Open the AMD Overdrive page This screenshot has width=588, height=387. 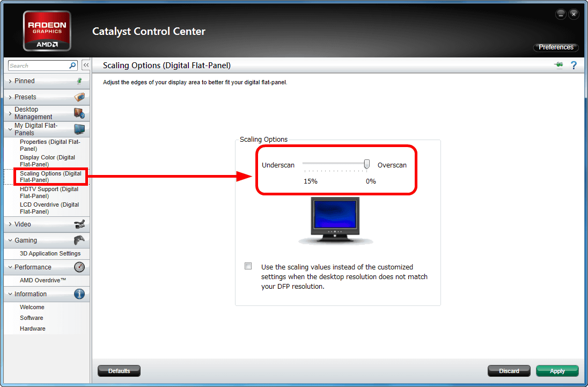[43, 281]
